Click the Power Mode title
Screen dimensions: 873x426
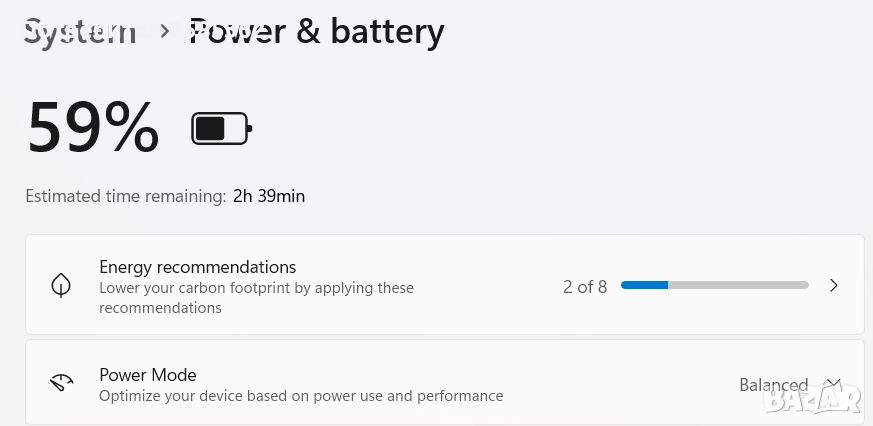pos(148,375)
